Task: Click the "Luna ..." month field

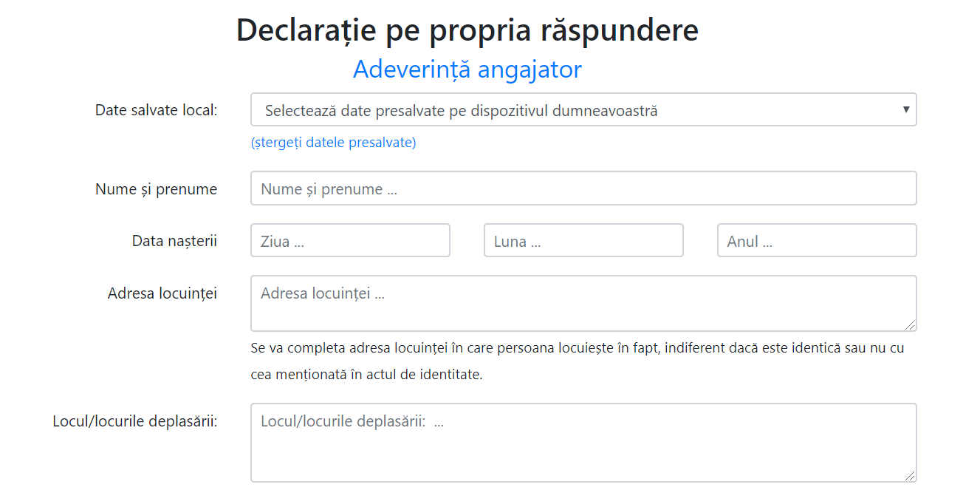Action: [583, 239]
